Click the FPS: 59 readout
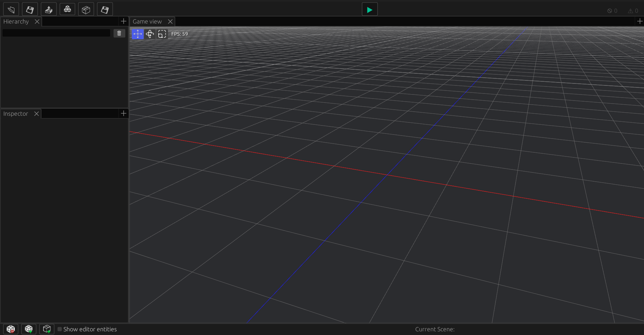 tap(180, 34)
